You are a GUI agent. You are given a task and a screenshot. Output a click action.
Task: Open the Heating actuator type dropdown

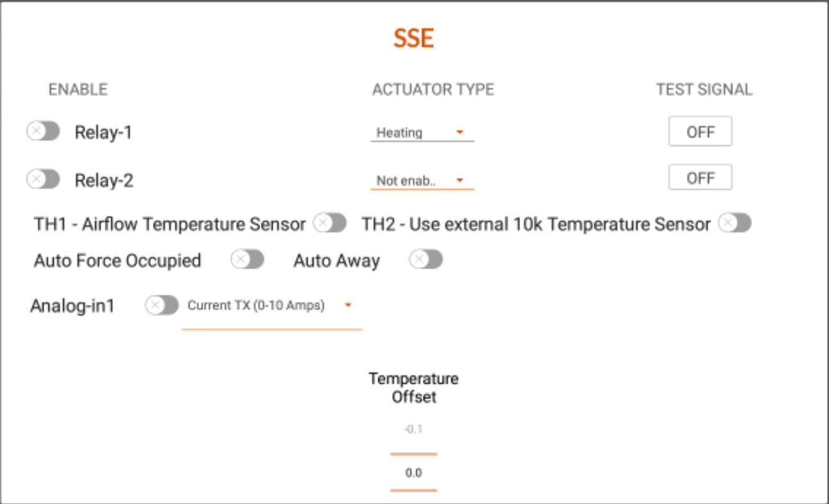click(x=422, y=133)
